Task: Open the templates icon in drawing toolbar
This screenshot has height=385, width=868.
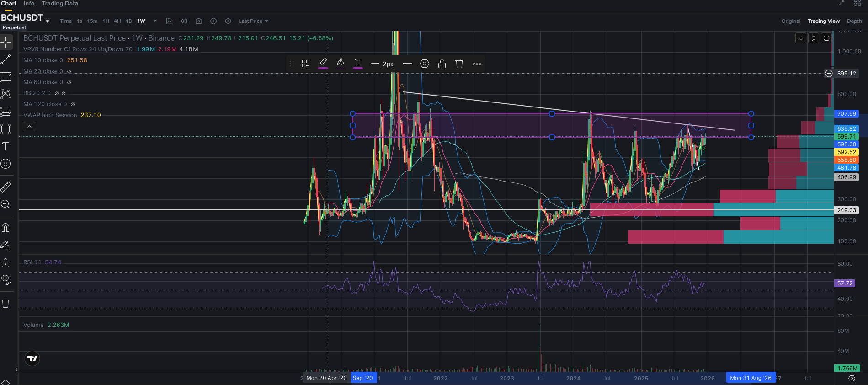Action: coord(306,64)
